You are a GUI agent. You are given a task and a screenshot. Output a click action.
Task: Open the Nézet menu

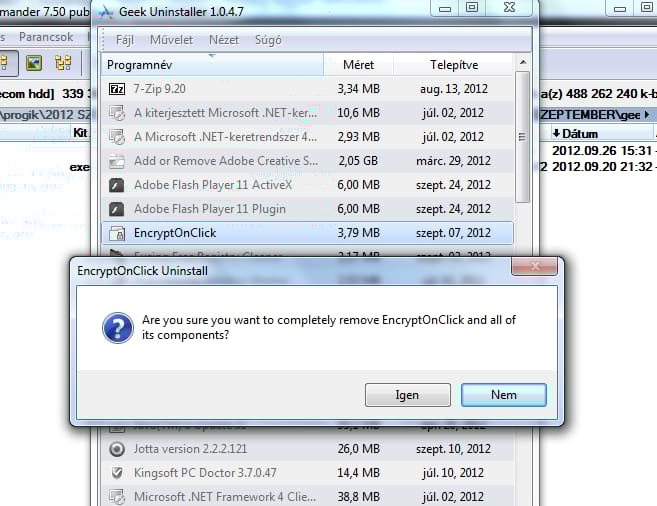tap(224, 40)
